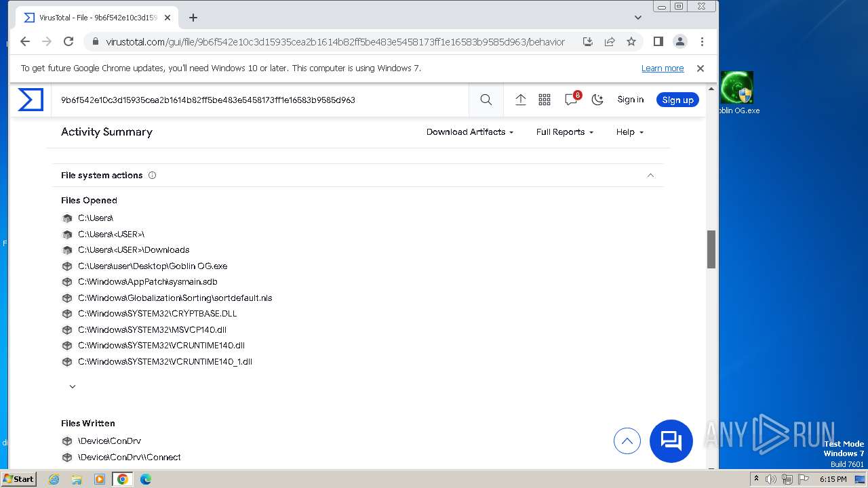Launch Internet Explorer from the taskbar
Image resolution: width=868 pixels, height=488 pixels.
click(x=54, y=479)
